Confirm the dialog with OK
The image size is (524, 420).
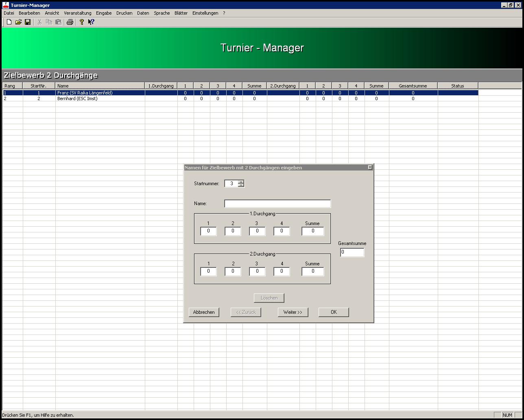[334, 312]
